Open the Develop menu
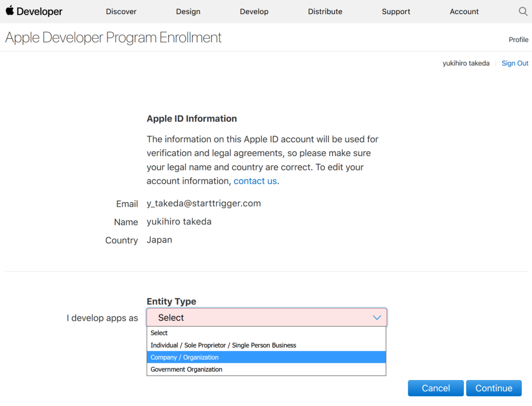The image size is (532, 406). tap(254, 11)
